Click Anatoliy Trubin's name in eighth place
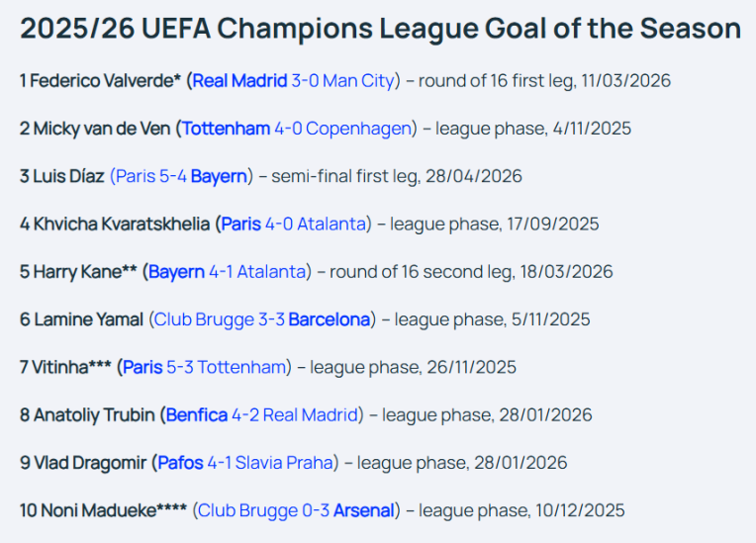Viewport: 756px width, 543px height. [94, 414]
